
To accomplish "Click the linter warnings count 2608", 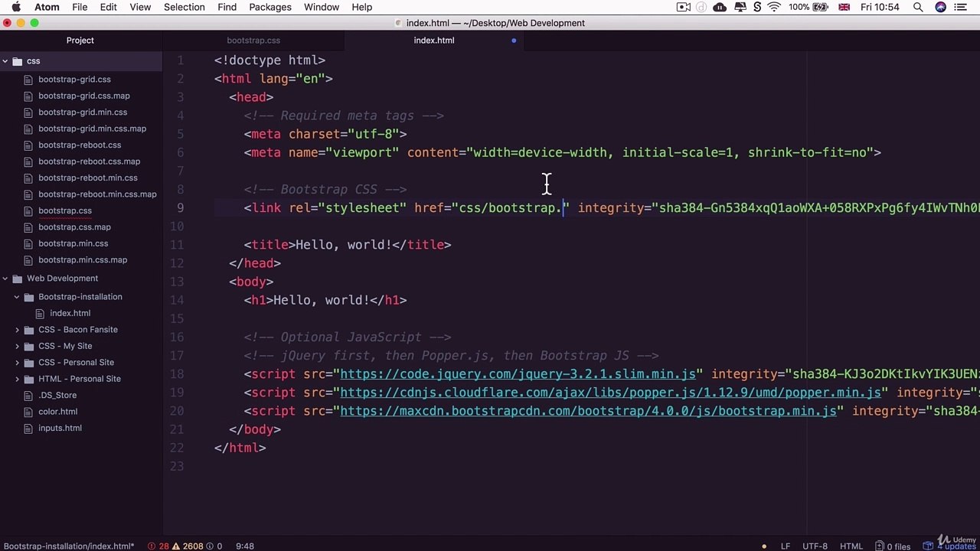I will (188, 546).
